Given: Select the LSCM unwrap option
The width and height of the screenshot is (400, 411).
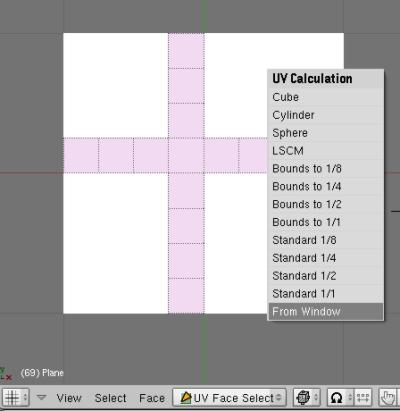Looking at the screenshot, I should tap(326, 151).
